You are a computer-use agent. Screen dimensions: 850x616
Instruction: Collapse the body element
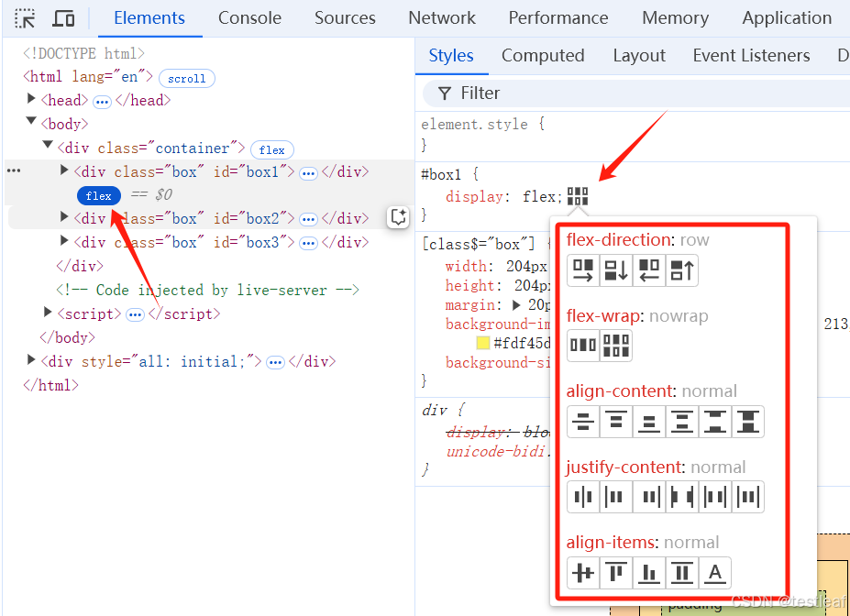pos(31,121)
